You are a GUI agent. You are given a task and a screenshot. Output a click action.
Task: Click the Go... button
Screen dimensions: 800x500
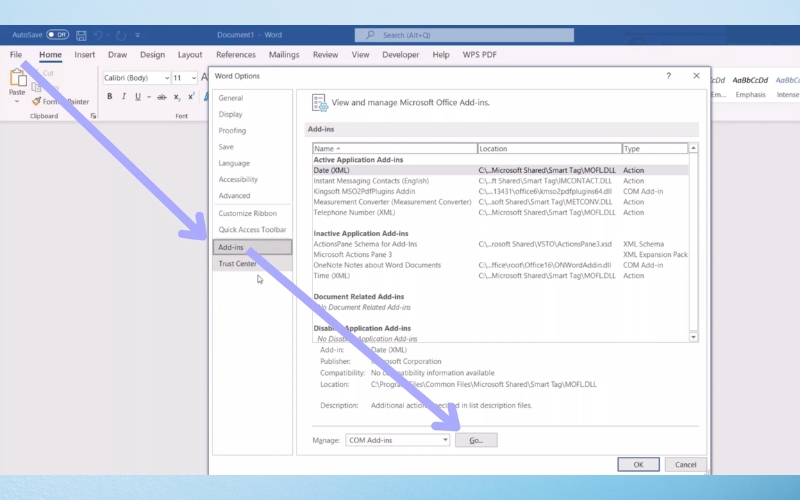(475, 440)
